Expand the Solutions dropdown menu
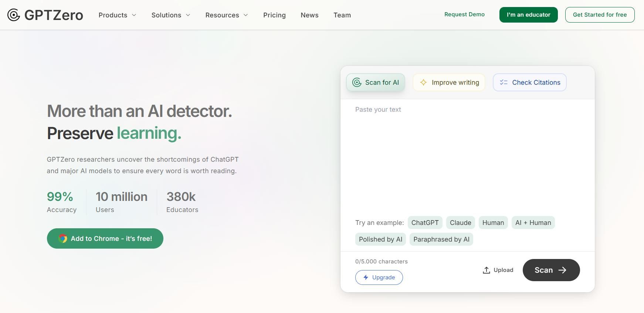 (171, 15)
